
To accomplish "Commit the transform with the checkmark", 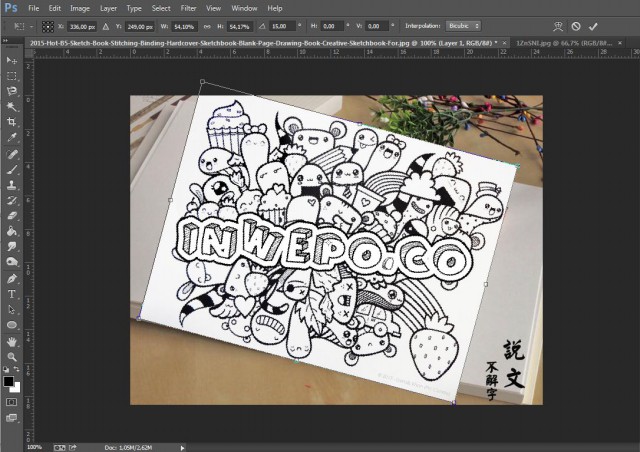I will pyautogui.click(x=594, y=25).
